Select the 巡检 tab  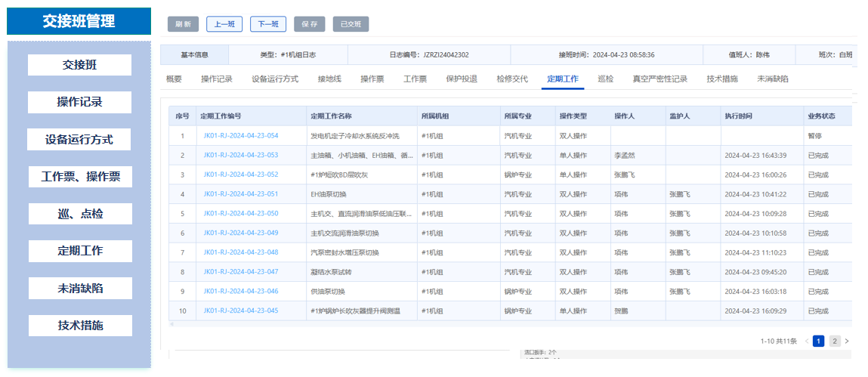(x=606, y=79)
